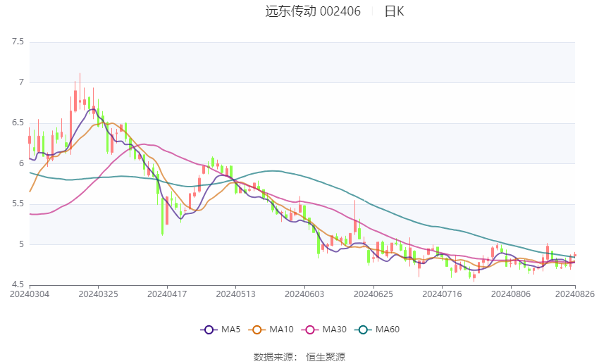Click the 5.5 price axis label
The height and width of the screenshot is (364, 599).
click(x=18, y=203)
